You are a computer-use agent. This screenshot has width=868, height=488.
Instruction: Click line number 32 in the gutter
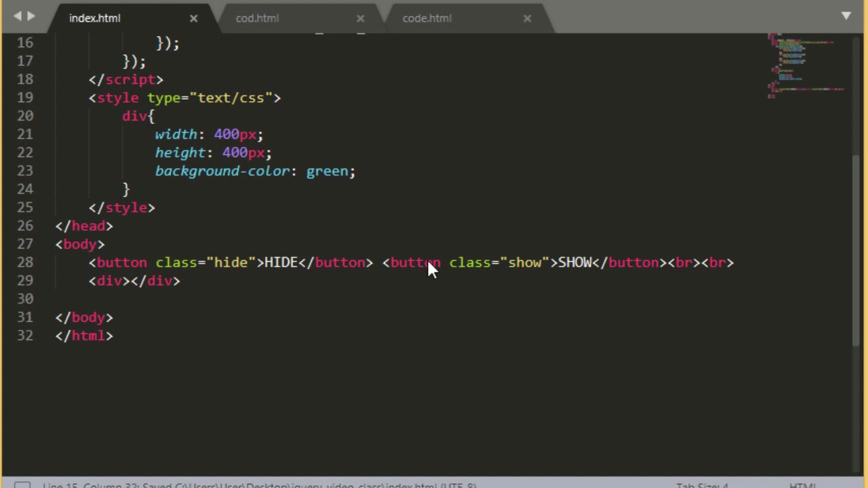(x=25, y=335)
